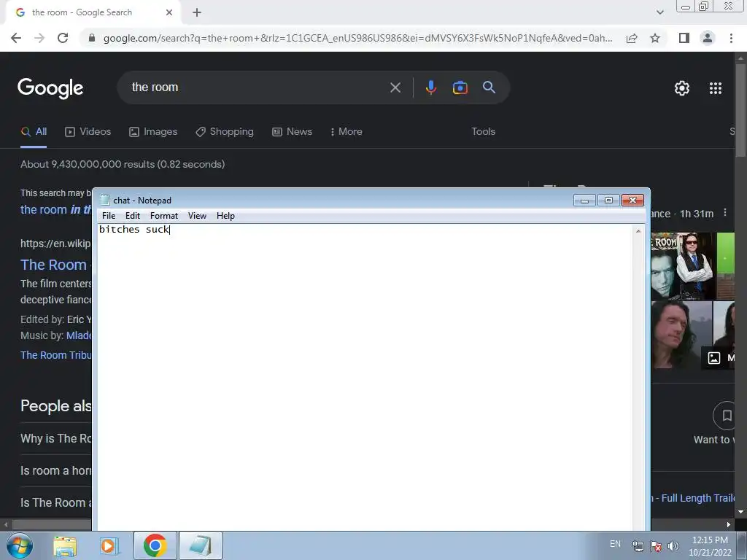Open Chrome profile avatar
The height and width of the screenshot is (560, 747).
pos(708,38)
